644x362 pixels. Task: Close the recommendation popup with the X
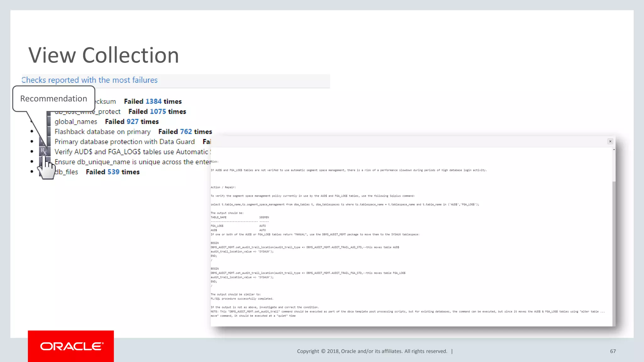[610, 141]
